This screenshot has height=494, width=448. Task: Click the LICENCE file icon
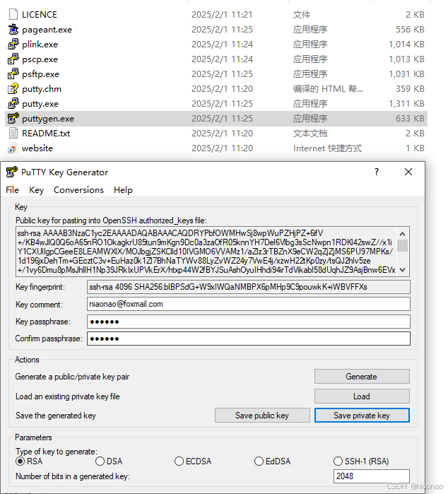pyautogui.click(x=13, y=15)
